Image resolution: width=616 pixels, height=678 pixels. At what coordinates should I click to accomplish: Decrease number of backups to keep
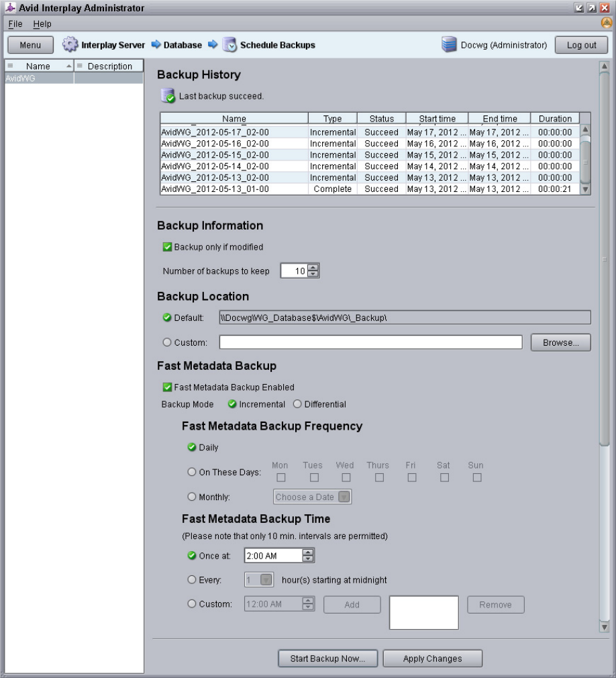[313, 274]
